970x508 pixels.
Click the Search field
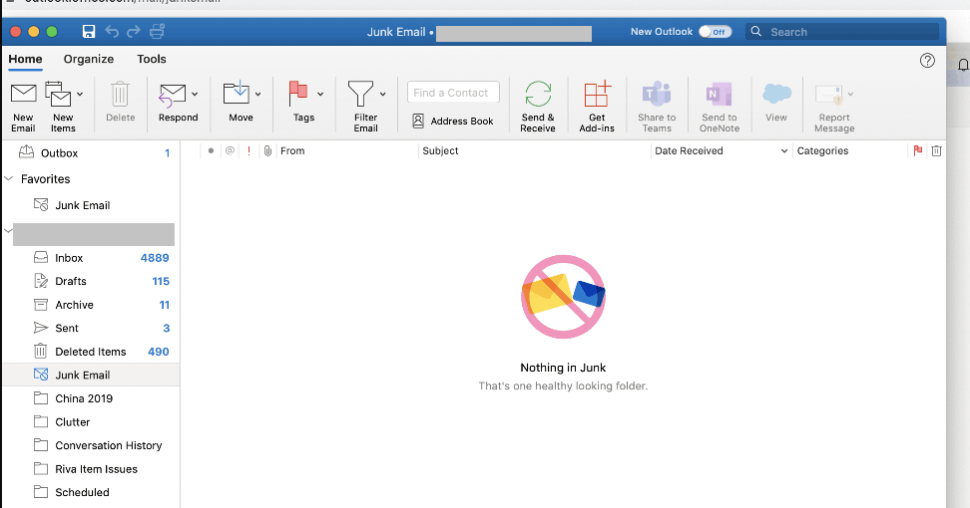click(x=842, y=32)
